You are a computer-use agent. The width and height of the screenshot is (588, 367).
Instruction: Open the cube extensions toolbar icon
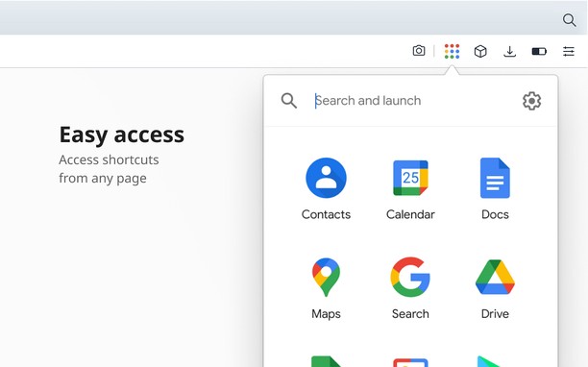(480, 51)
